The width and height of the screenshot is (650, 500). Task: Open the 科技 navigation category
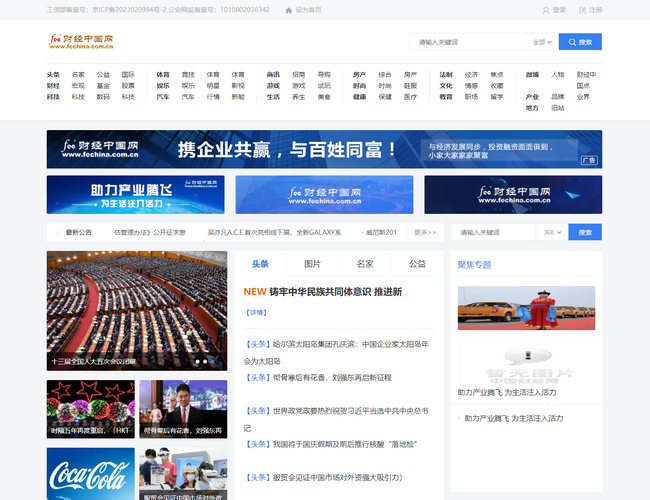pyautogui.click(x=53, y=97)
